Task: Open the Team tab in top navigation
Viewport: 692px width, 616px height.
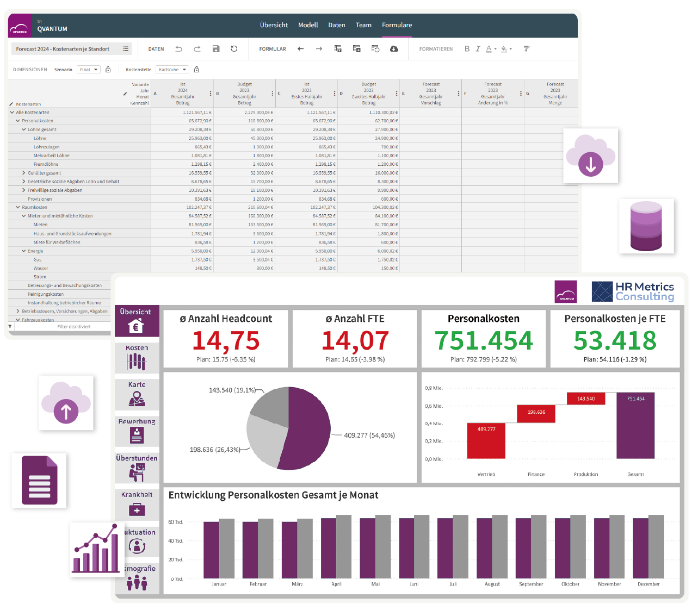Action: [363, 25]
